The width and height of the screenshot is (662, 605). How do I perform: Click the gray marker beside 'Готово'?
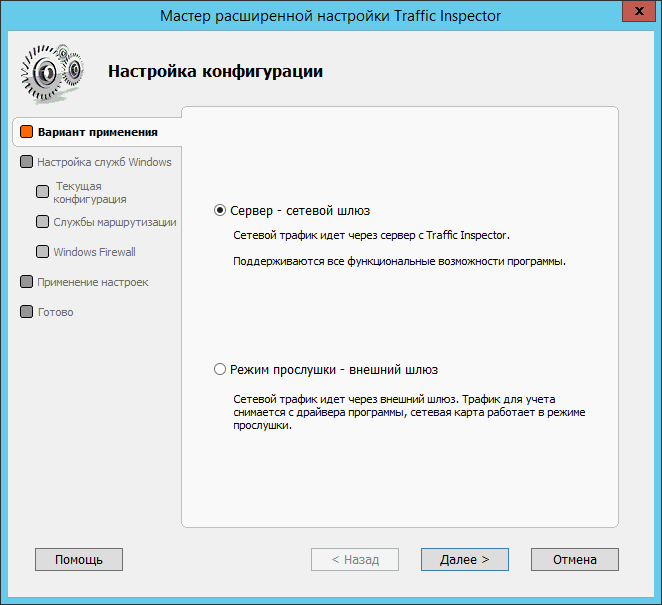(27, 312)
